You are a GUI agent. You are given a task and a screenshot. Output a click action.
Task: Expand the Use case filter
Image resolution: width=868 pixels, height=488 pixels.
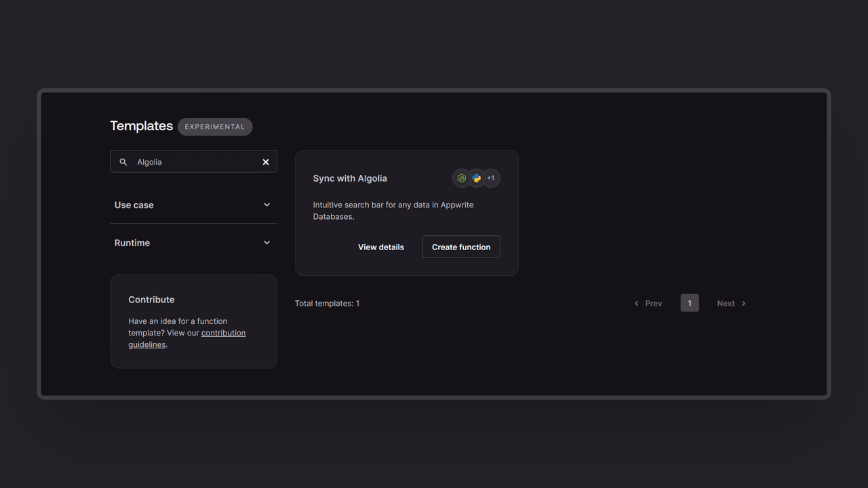(x=193, y=205)
